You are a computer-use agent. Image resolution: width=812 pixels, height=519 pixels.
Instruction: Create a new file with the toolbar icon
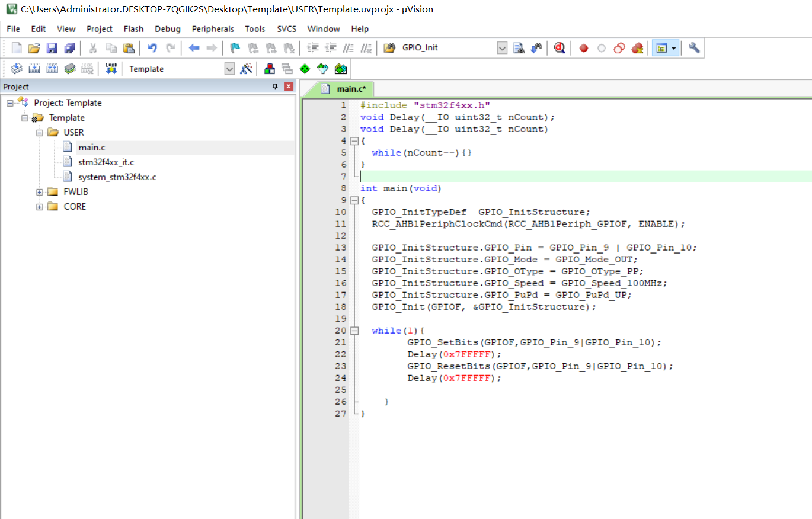pyautogui.click(x=17, y=48)
